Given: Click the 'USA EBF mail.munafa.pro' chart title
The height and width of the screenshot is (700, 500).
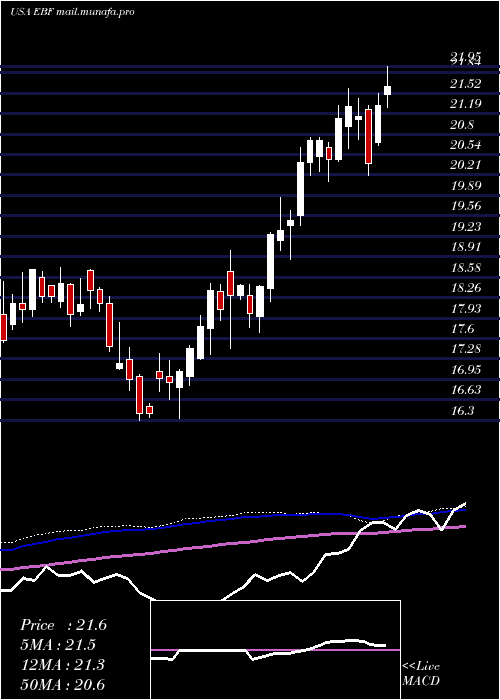Looking at the screenshot, I should click(x=72, y=12).
